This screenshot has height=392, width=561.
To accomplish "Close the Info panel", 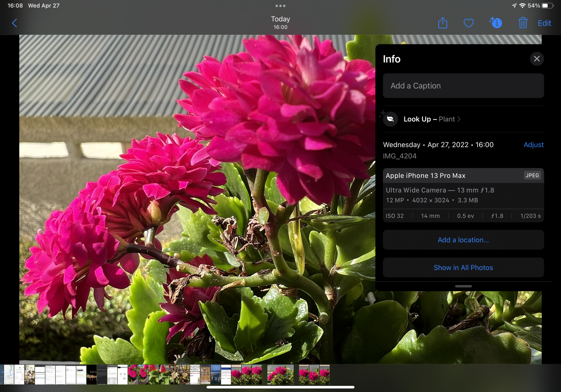I will 537,59.
